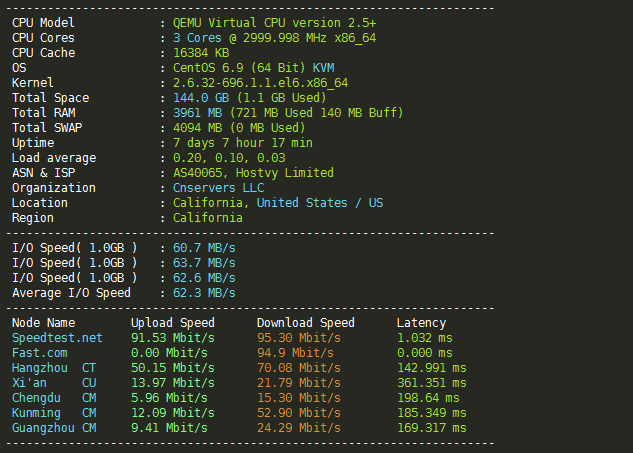Click the Guangzhou CM node name
The height and width of the screenshot is (453, 633).
[54, 428]
